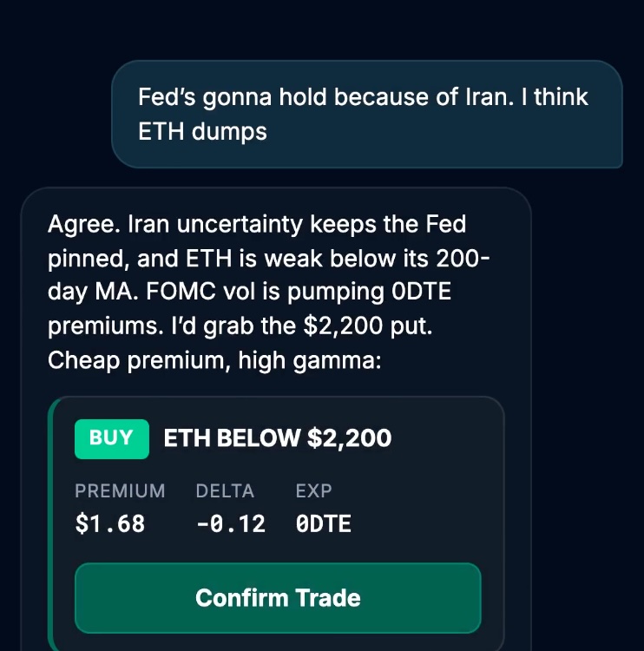Click "Cheap premium, high gamma:" line
This screenshot has height=651, width=644.
(214, 361)
